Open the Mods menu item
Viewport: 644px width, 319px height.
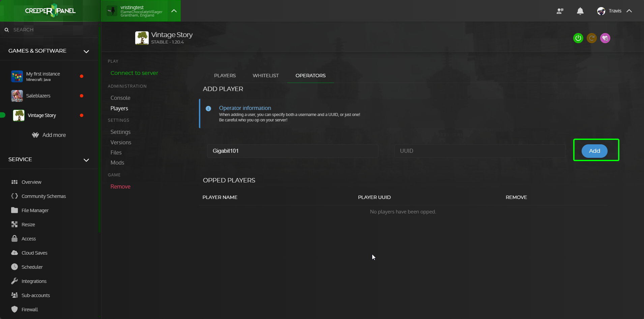(x=117, y=163)
